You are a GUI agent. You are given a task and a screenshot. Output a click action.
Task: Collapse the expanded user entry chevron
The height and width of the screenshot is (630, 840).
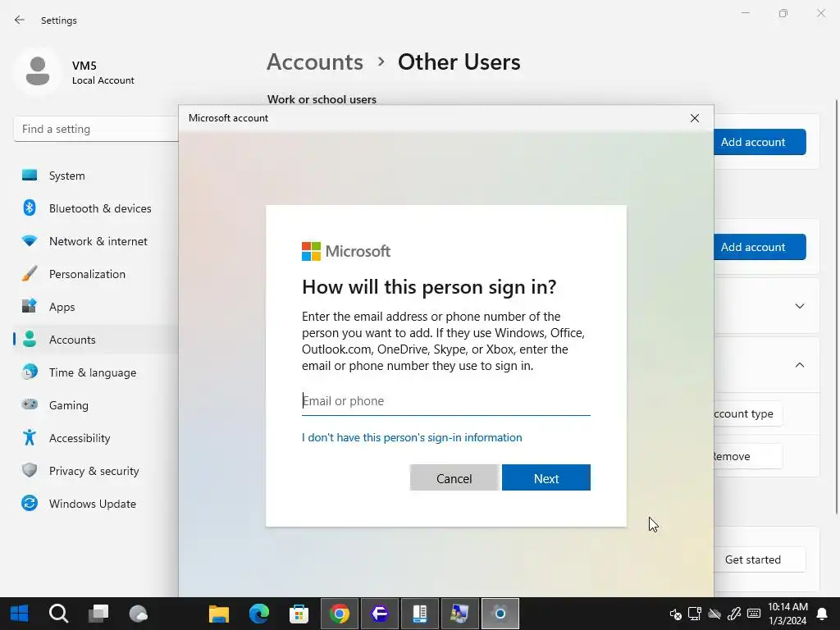tap(799, 365)
